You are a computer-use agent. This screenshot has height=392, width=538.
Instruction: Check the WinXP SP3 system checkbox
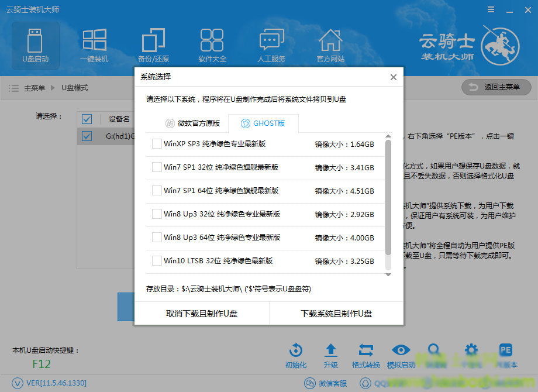(x=157, y=143)
